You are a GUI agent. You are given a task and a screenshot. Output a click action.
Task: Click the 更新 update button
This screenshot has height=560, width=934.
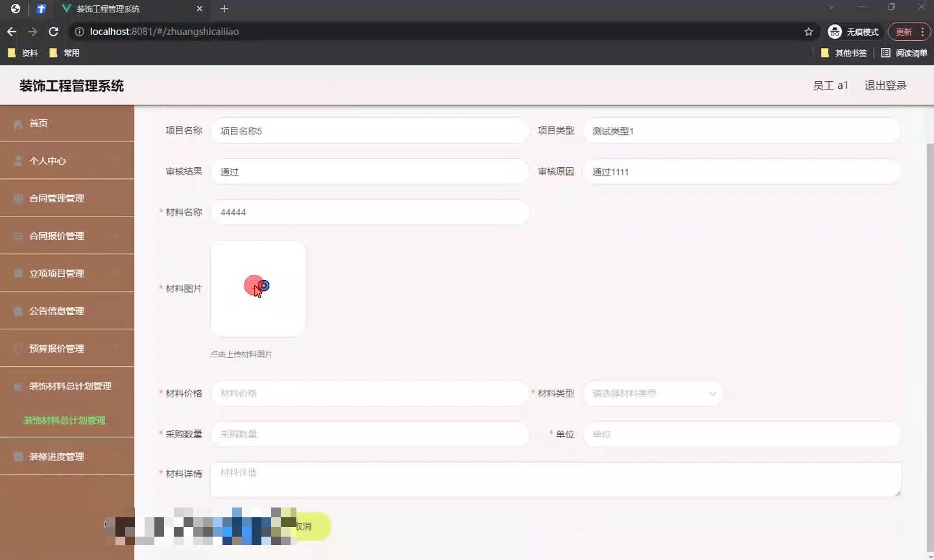click(904, 31)
